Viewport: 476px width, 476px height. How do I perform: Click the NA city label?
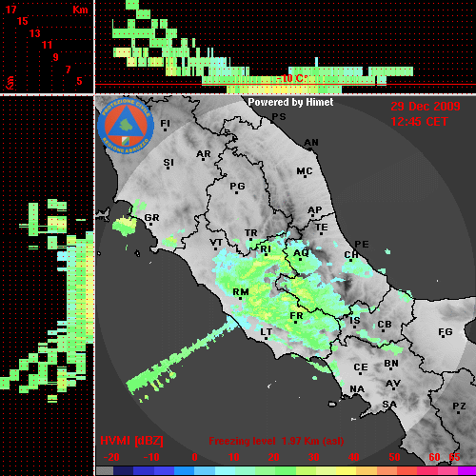pyautogui.click(x=357, y=389)
